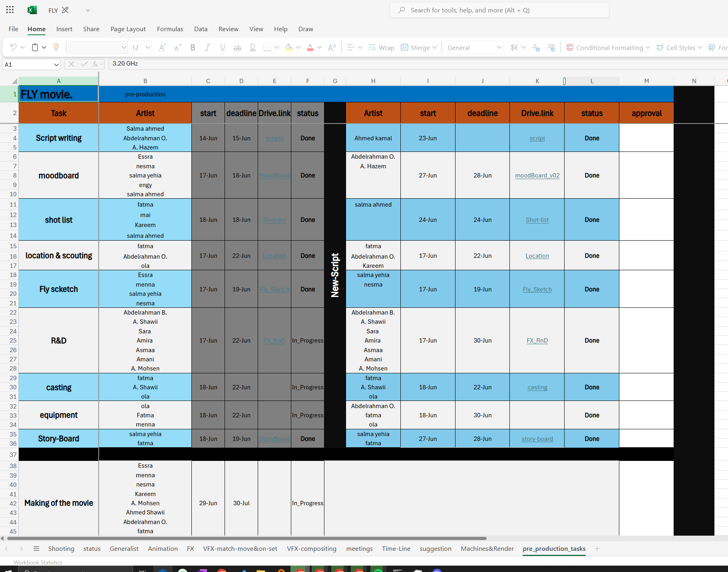This screenshot has width=728, height=572.
Task: Switch to the VFX-compositing sheet tab
Action: [x=311, y=548]
